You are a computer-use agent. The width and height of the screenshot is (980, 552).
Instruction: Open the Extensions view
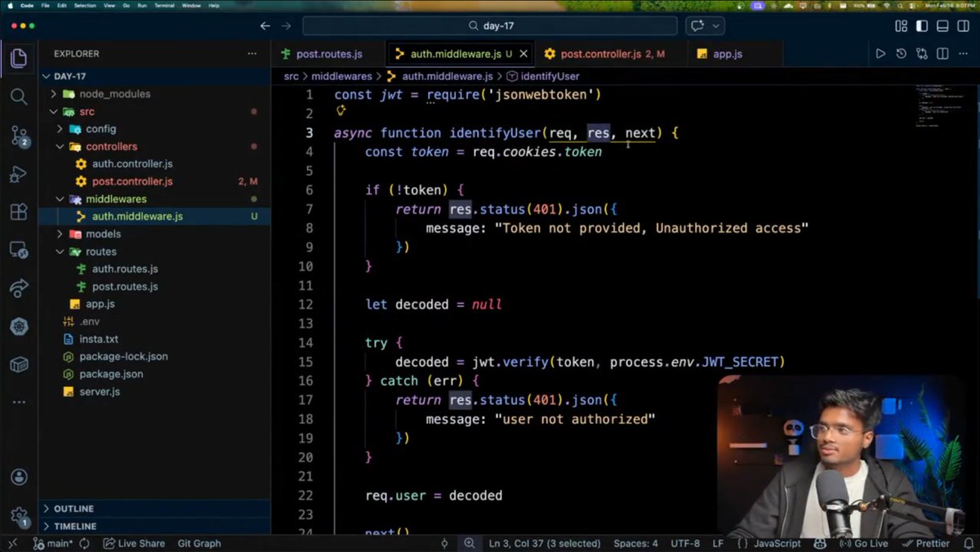coord(19,212)
